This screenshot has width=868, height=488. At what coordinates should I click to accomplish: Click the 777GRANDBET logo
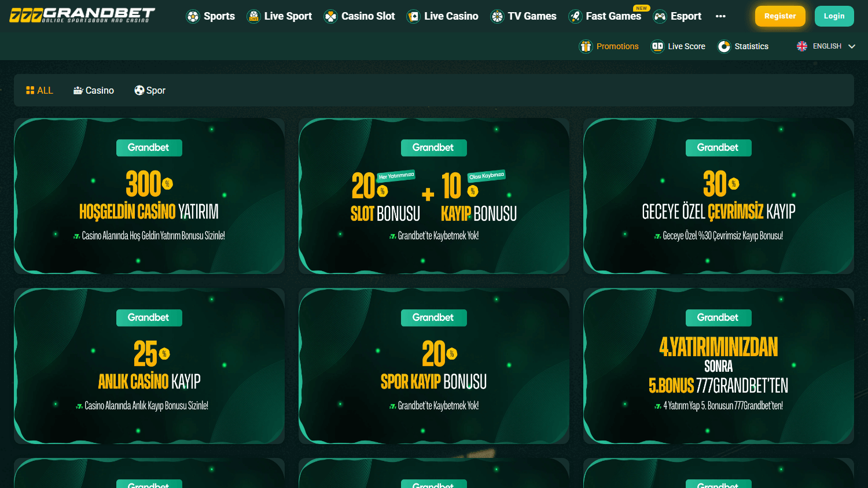[81, 15]
